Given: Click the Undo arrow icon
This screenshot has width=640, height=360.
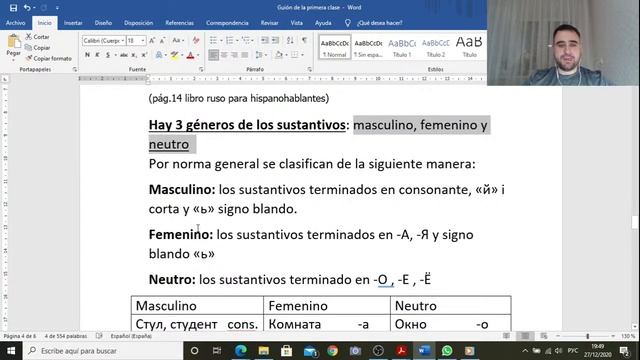Looking at the screenshot, I should 27,7.
